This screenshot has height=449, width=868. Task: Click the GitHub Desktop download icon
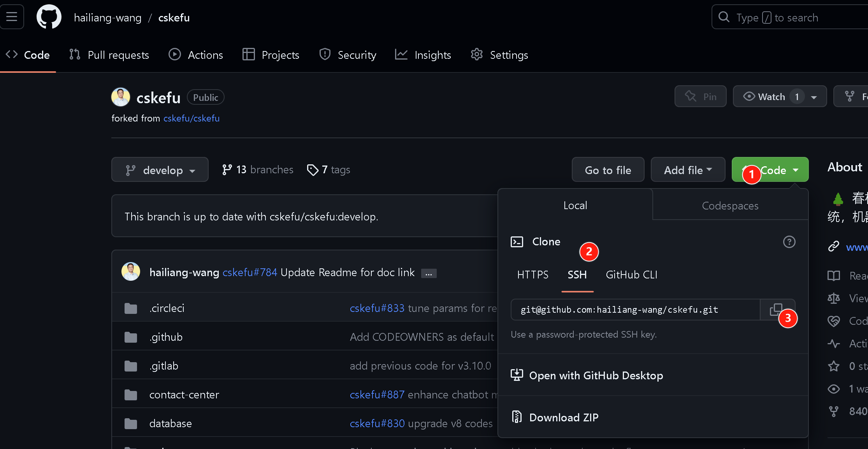(x=517, y=375)
